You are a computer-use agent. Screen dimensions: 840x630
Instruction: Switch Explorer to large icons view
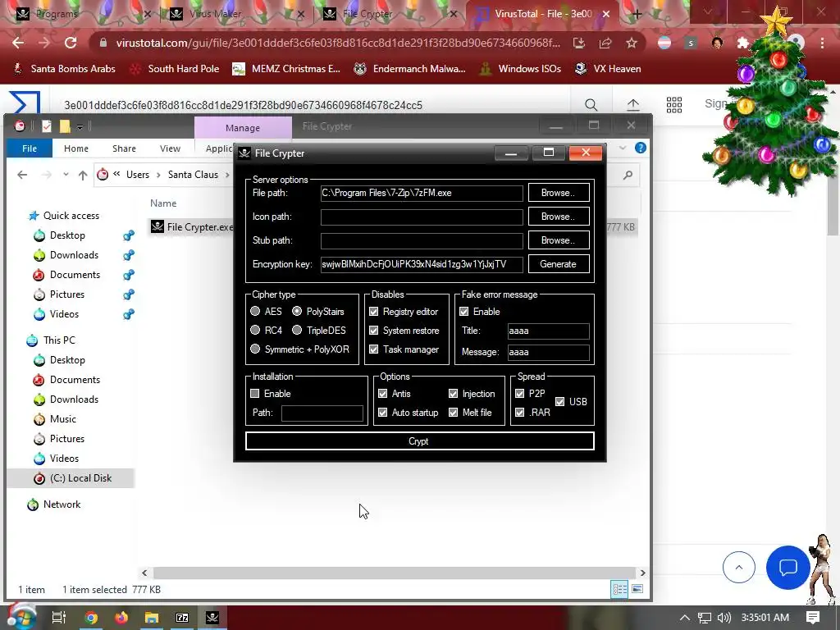pos(637,589)
